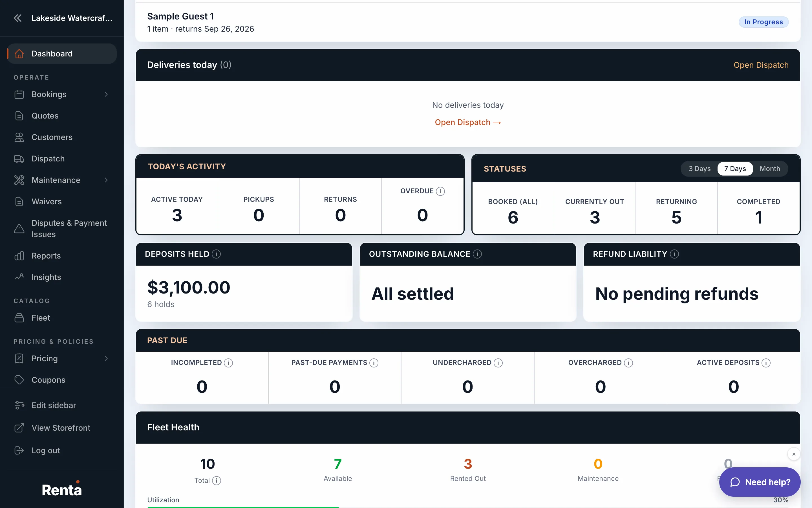Open the Need help? chat button
This screenshot has width=812, height=508.
coord(760,482)
